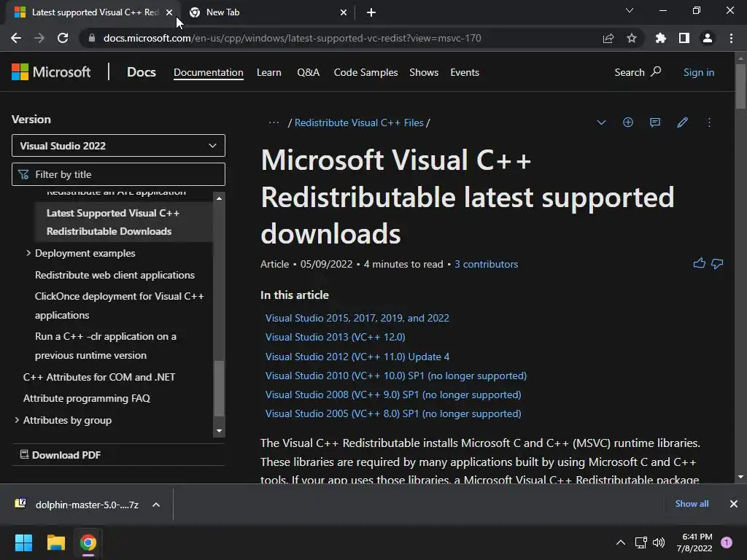Click the thumbs down rating icon
Screen dimensions: 747x560
[717, 263]
